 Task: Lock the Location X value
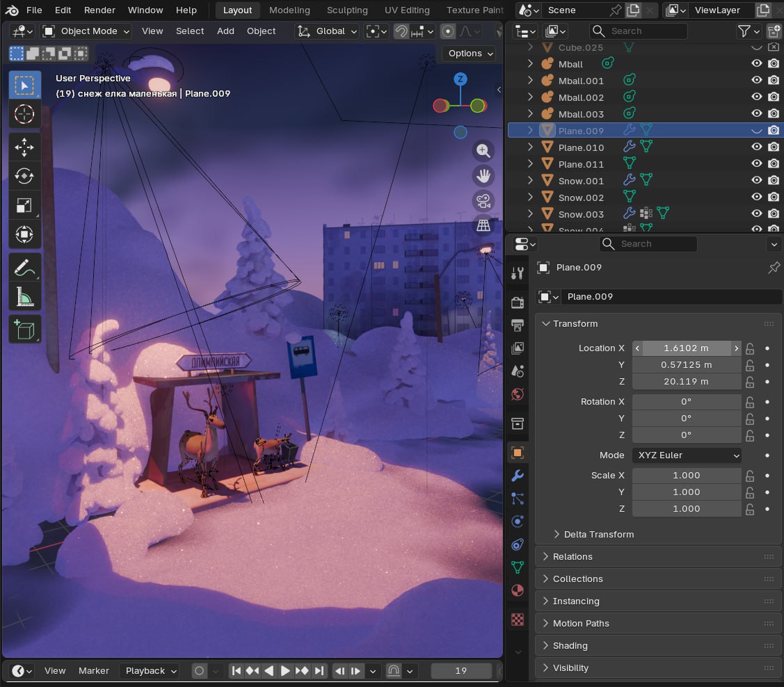tap(750, 348)
